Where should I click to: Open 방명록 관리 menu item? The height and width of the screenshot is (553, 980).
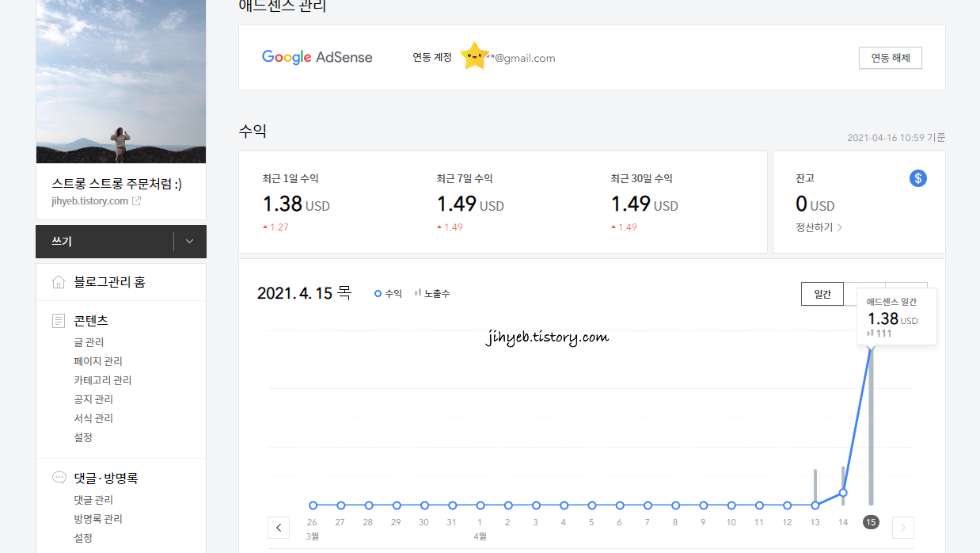click(x=98, y=519)
